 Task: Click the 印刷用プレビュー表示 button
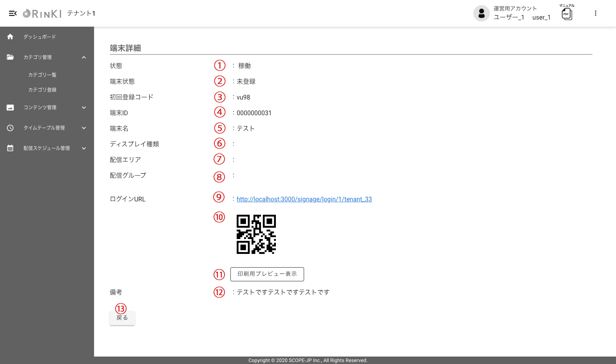click(x=267, y=274)
